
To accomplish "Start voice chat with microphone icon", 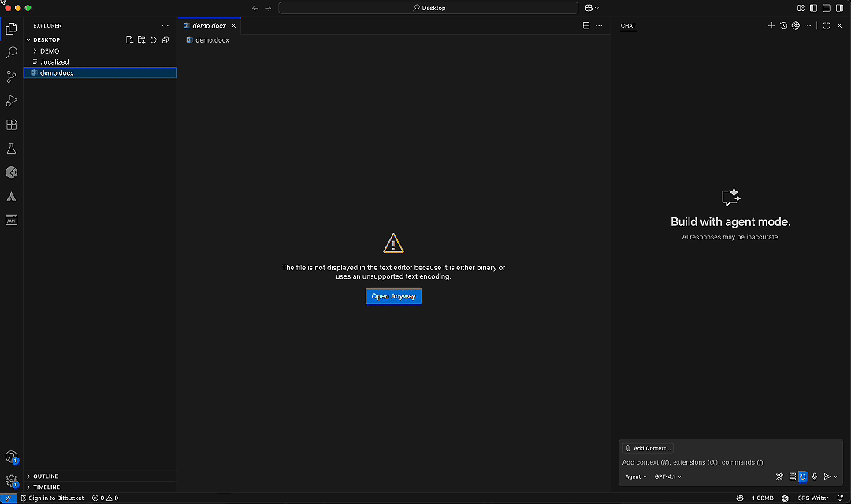I will 815,477.
